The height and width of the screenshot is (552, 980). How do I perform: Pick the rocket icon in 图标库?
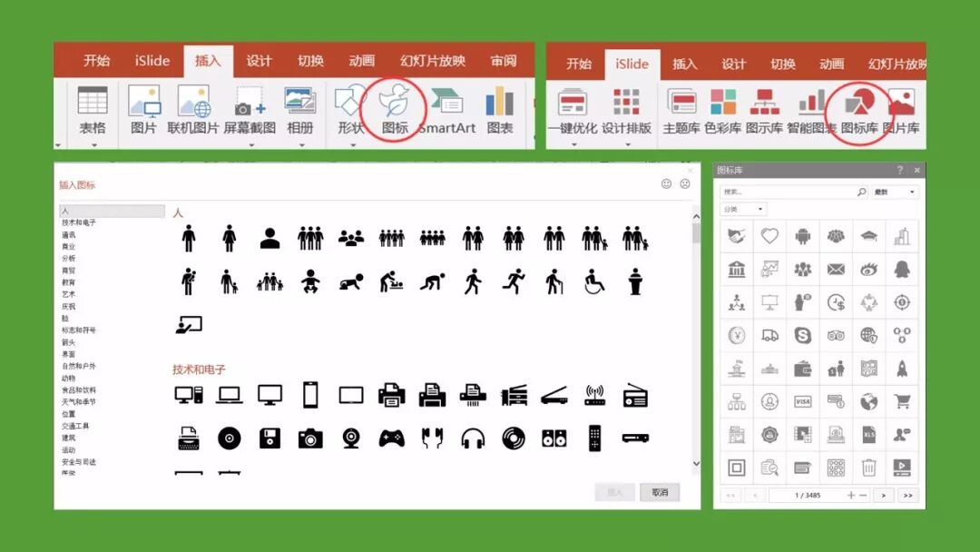[902, 369]
